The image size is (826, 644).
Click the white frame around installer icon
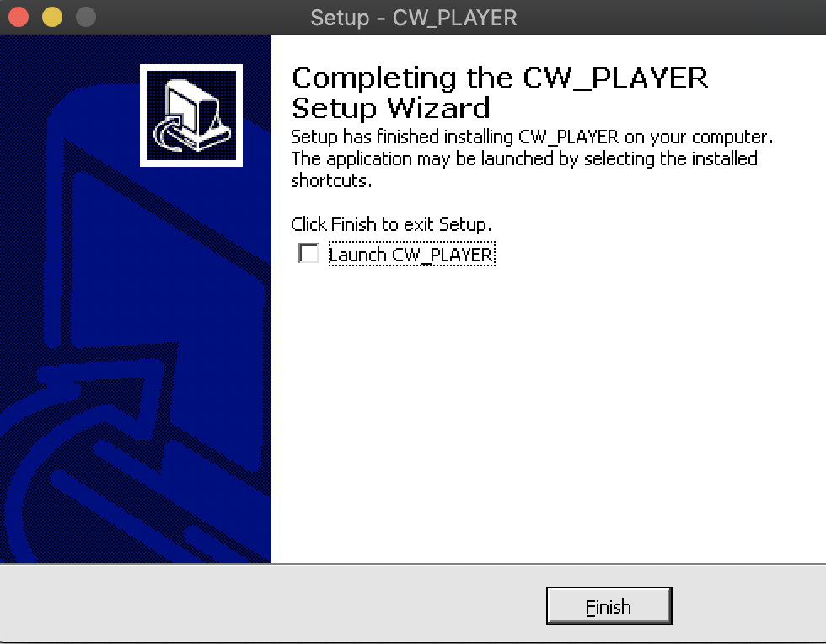tap(142, 115)
